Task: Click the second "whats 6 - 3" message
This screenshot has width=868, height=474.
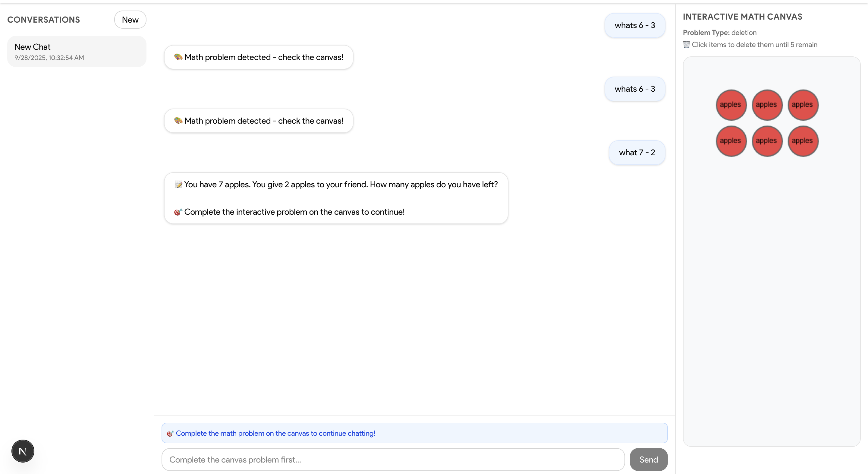Action: coord(634,89)
